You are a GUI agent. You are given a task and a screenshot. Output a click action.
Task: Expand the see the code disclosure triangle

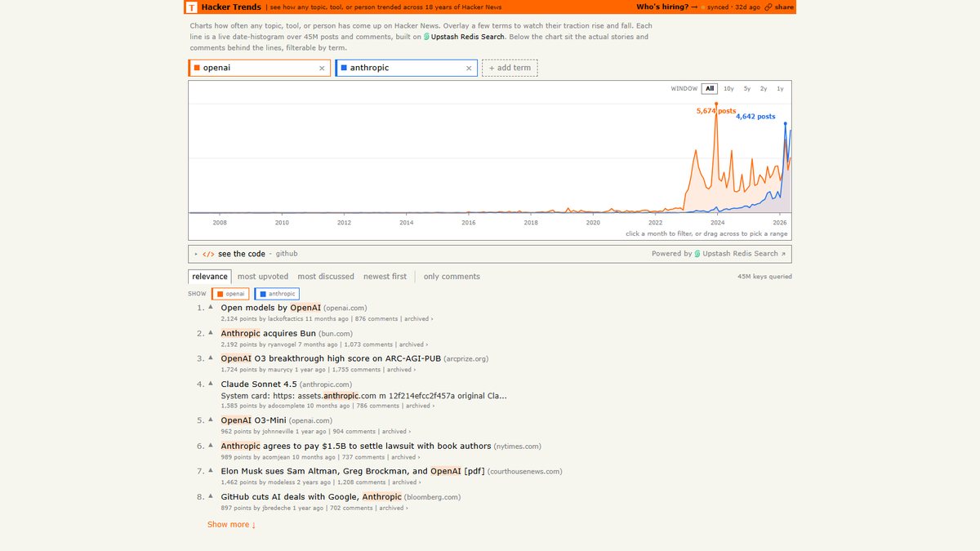tap(196, 254)
